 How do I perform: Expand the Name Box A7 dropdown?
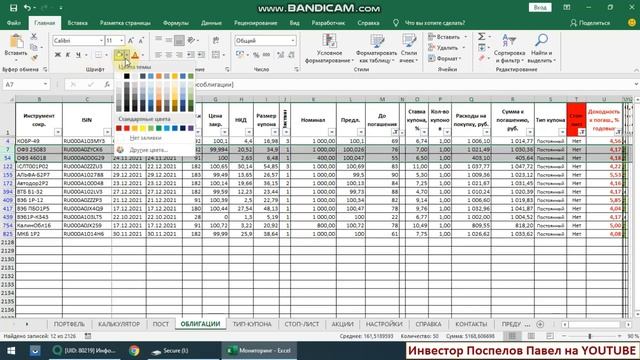click(45, 84)
